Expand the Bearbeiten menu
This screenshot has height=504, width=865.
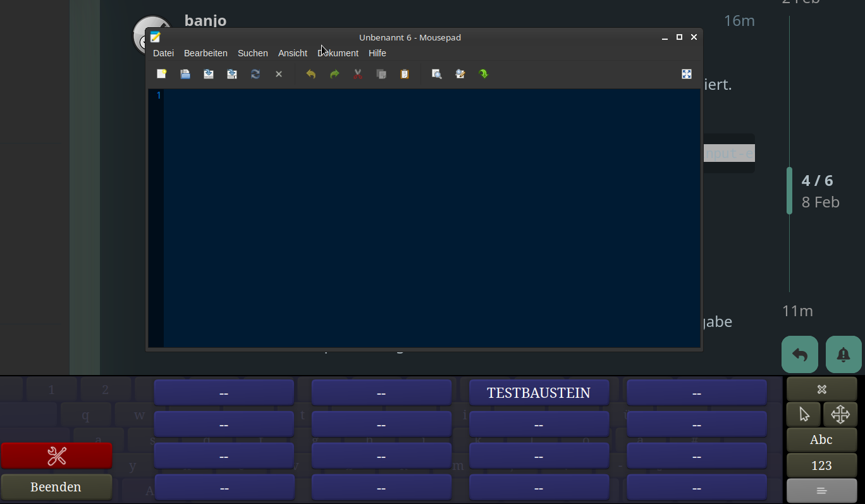pyautogui.click(x=206, y=53)
